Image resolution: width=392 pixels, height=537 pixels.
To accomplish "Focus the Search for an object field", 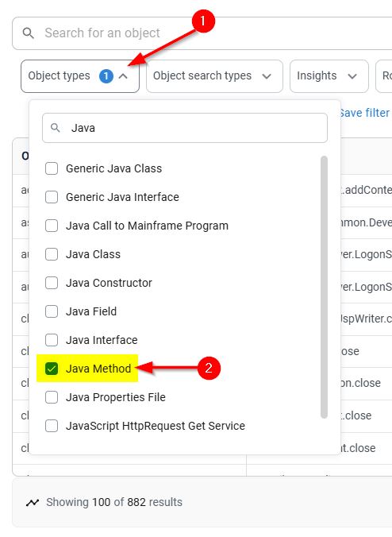I will tap(202, 33).
